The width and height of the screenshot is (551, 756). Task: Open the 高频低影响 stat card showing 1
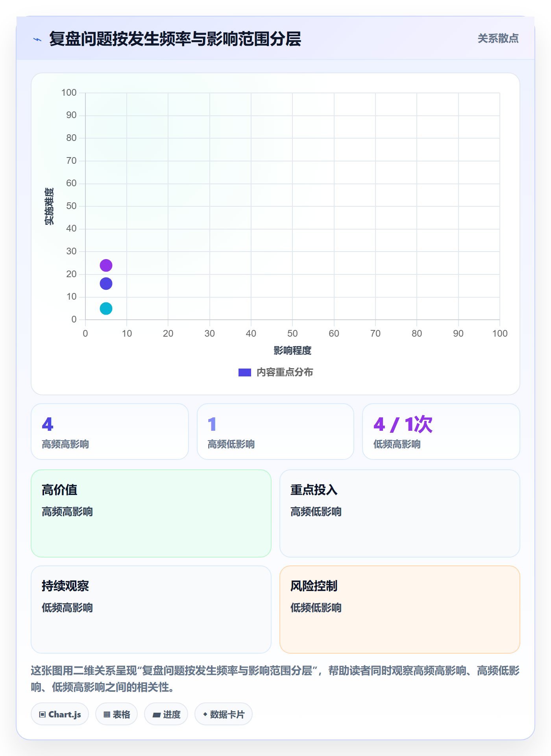[275, 432]
